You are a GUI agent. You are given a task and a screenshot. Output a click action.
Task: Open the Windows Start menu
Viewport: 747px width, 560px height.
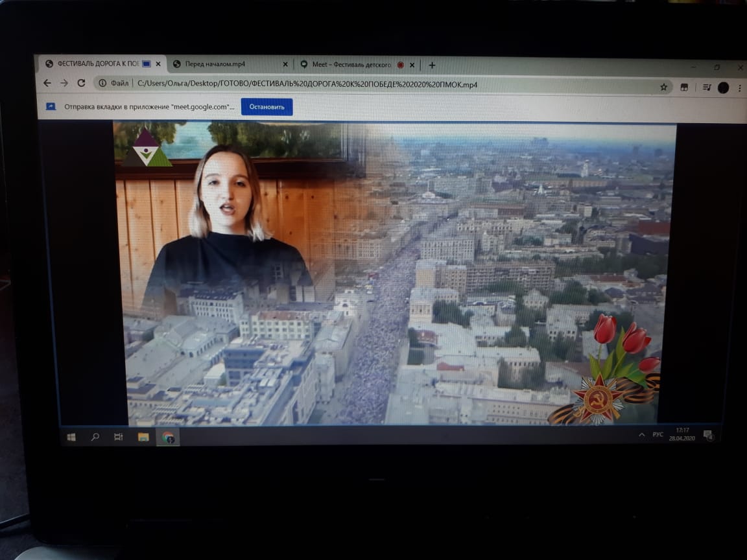tap(71, 437)
